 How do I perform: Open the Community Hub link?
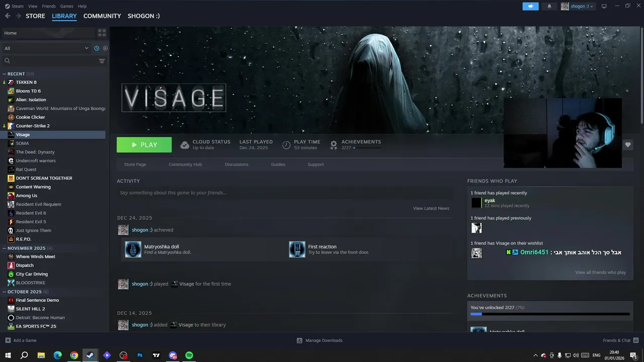click(x=185, y=164)
